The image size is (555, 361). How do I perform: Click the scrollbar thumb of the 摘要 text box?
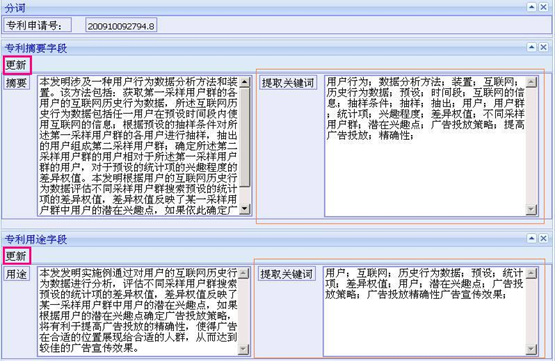(244, 137)
